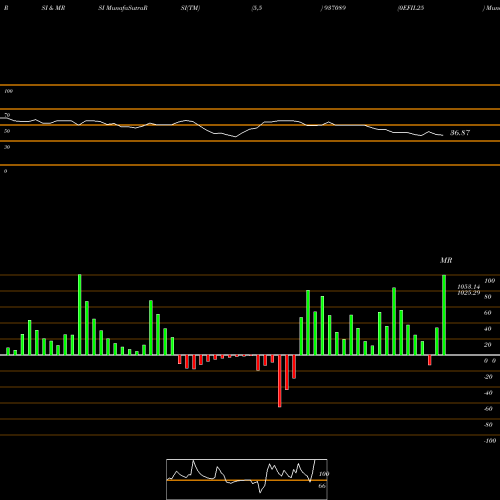This screenshot has height=500, width=500.
Task: Click the RSI axis label 30
Action: 7,147
